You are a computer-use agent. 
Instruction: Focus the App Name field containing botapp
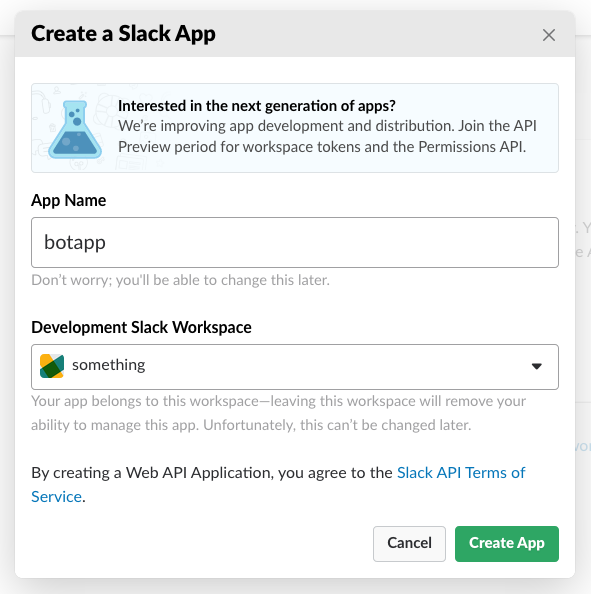pos(295,242)
